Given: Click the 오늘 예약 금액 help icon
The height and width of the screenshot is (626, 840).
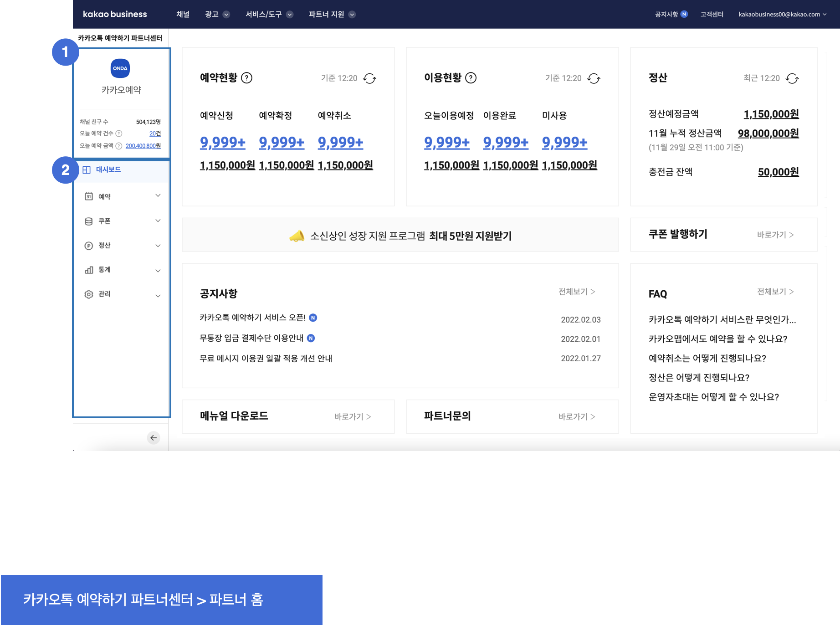Looking at the screenshot, I should (x=119, y=146).
